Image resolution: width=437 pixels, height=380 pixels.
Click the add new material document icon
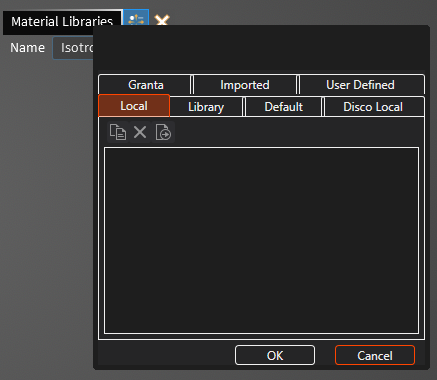(x=163, y=132)
